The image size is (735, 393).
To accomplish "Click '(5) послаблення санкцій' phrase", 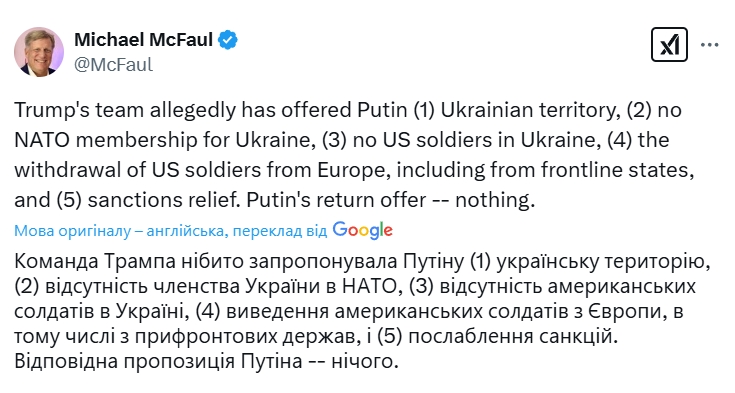I will [495, 337].
